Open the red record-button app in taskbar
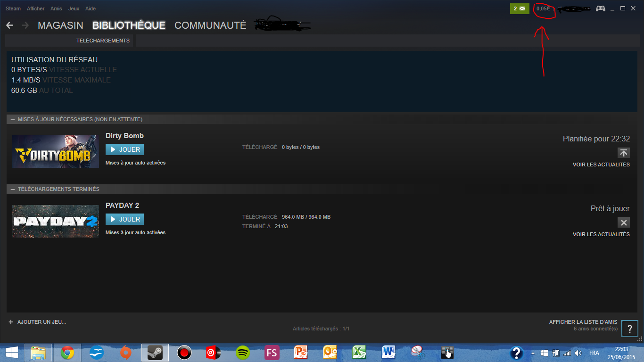 [x=184, y=352]
